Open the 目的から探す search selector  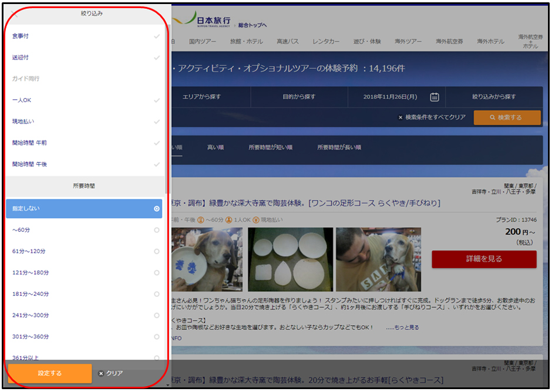point(299,97)
